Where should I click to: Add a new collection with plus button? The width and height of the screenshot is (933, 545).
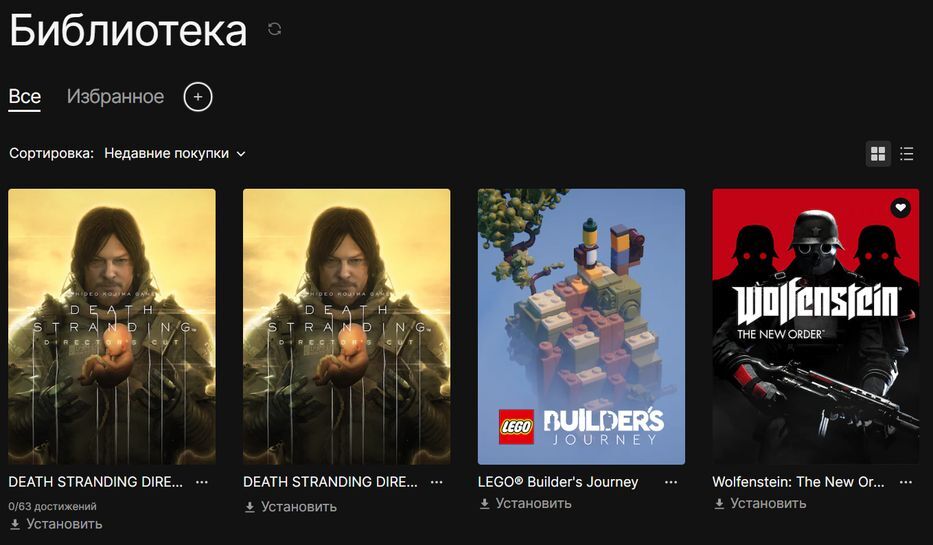pyautogui.click(x=198, y=96)
